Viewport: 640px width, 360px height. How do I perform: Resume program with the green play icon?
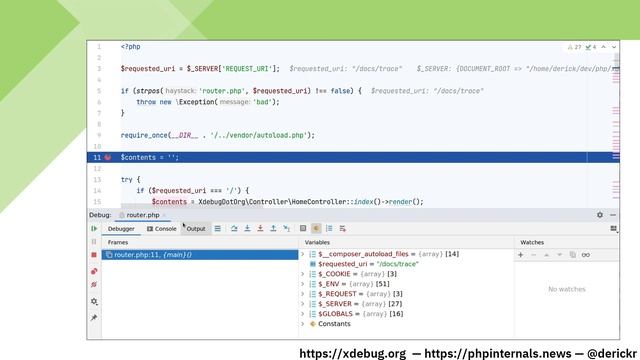pos(94,229)
